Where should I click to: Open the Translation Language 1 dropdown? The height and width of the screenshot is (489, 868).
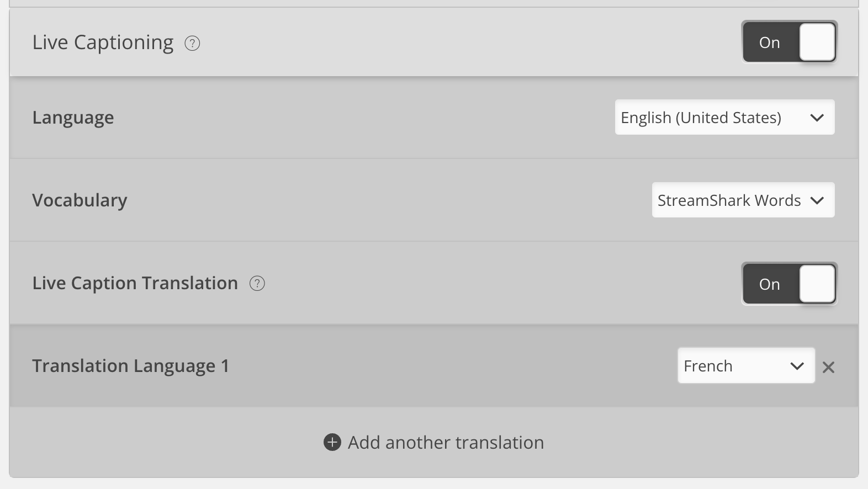click(745, 366)
